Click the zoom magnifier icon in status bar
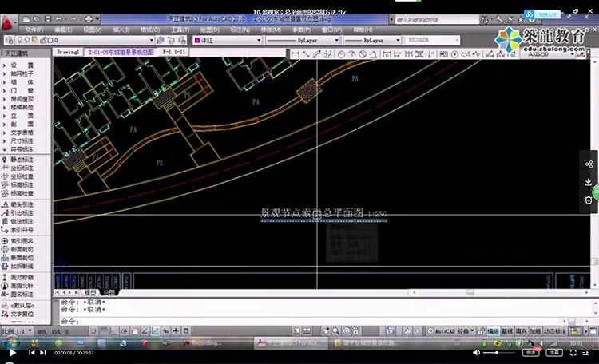 [x=335, y=330]
